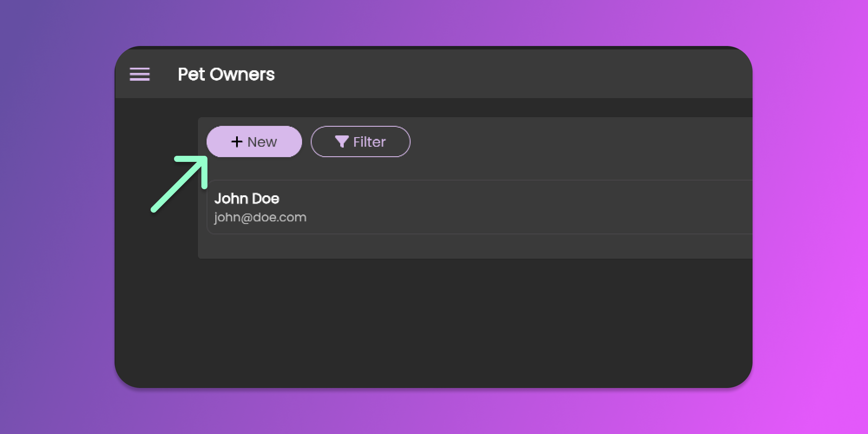Click the word "Pet" in the header

pyautogui.click(x=191, y=74)
